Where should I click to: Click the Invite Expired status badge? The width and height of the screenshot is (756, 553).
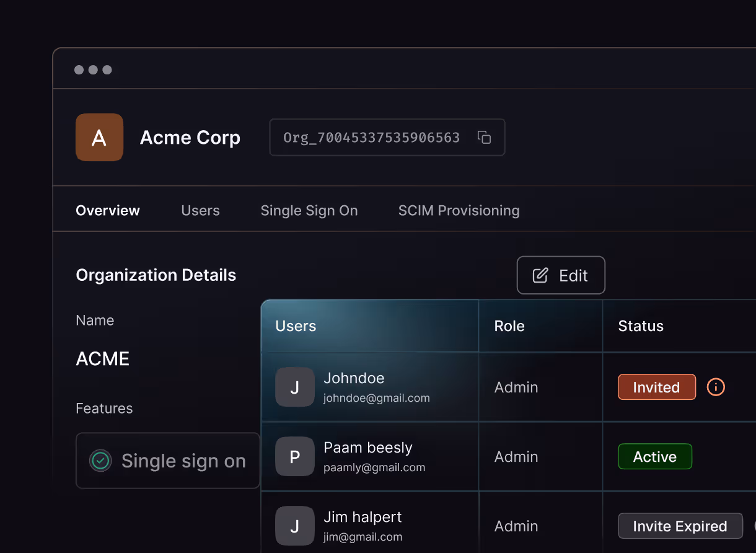pyautogui.click(x=680, y=526)
